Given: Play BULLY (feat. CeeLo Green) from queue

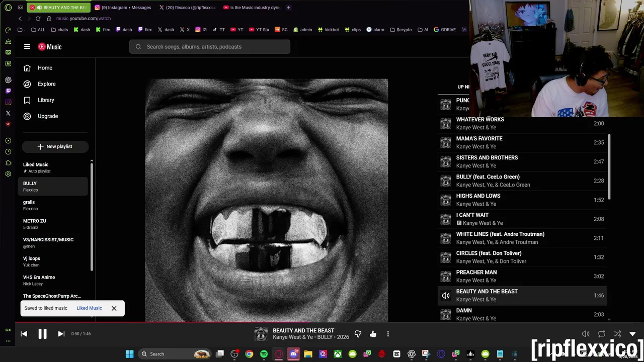Looking at the screenshot, I should pyautogui.click(x=522, y=180).
